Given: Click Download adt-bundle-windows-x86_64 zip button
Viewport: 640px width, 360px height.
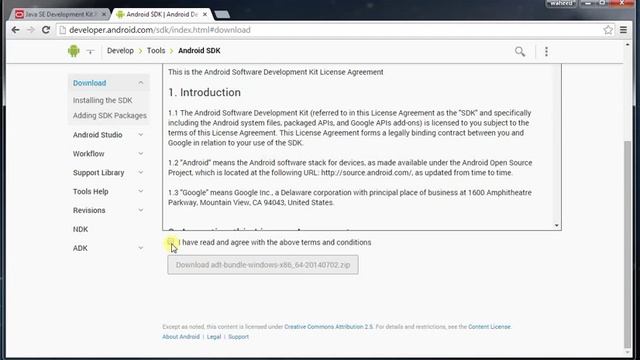Looking at the screenshot, I should (263, 265).
